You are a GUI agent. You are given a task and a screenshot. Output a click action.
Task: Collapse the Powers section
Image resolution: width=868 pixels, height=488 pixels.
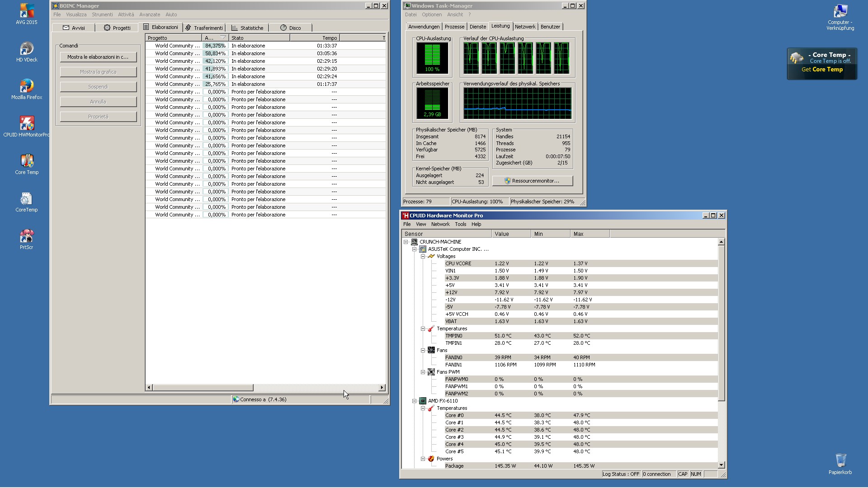[x=423, y=459]
